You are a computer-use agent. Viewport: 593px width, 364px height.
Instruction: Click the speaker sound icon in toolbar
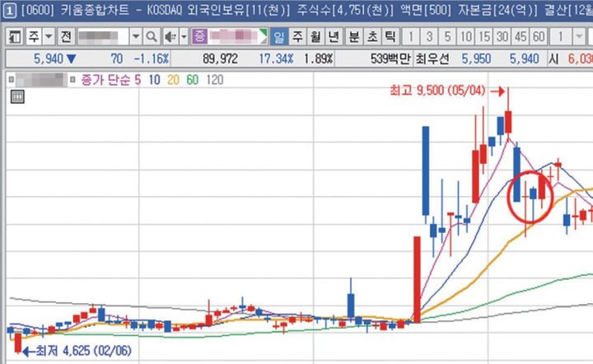[x=169, y=37]
